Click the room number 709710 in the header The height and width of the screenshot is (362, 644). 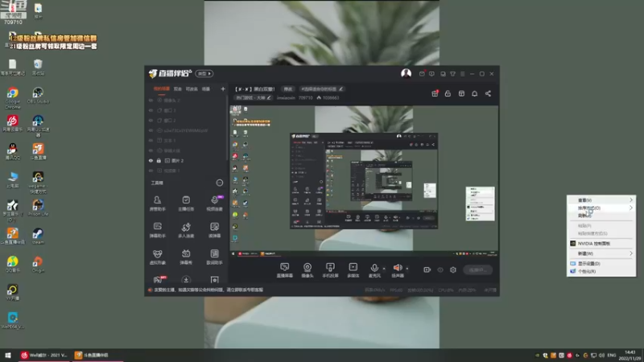(306, 97)
